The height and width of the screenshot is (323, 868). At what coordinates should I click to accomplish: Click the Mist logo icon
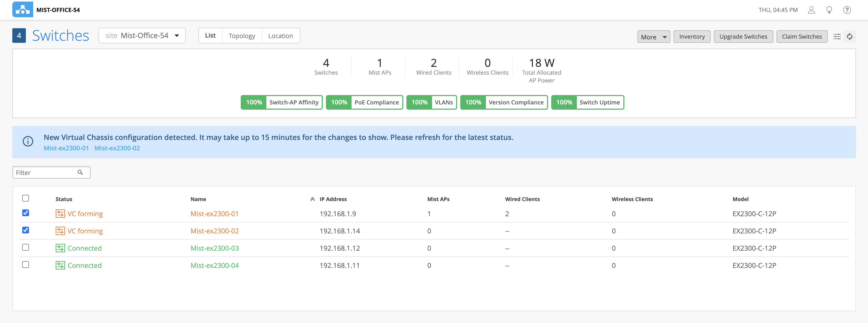22,9
